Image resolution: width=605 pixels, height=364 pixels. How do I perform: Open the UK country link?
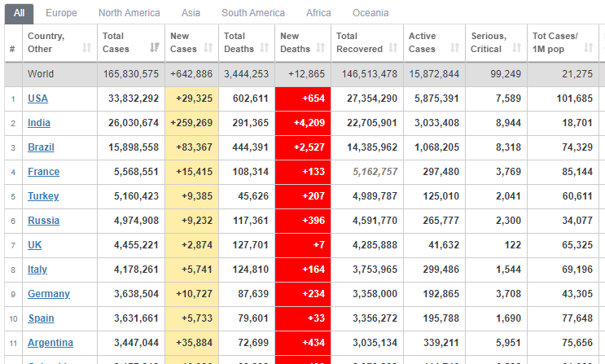[x=35, y=245]
